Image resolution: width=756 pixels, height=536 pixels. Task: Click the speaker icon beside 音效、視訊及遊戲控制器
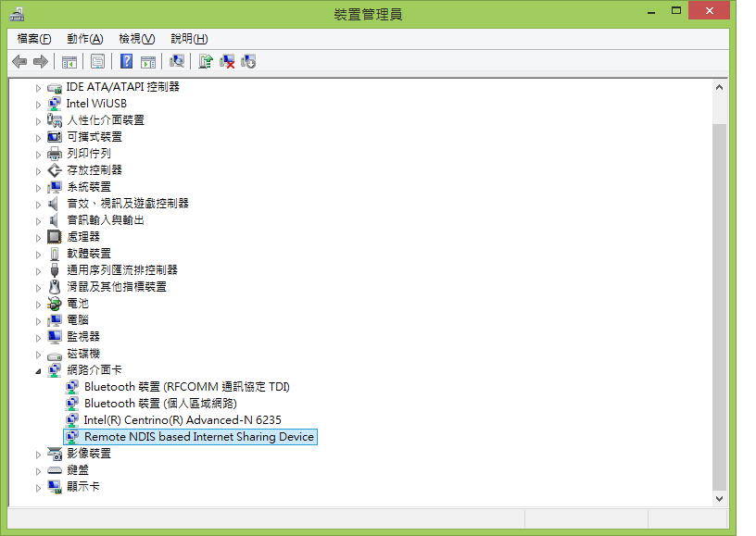pyautogui.click(x=54, y=204)
